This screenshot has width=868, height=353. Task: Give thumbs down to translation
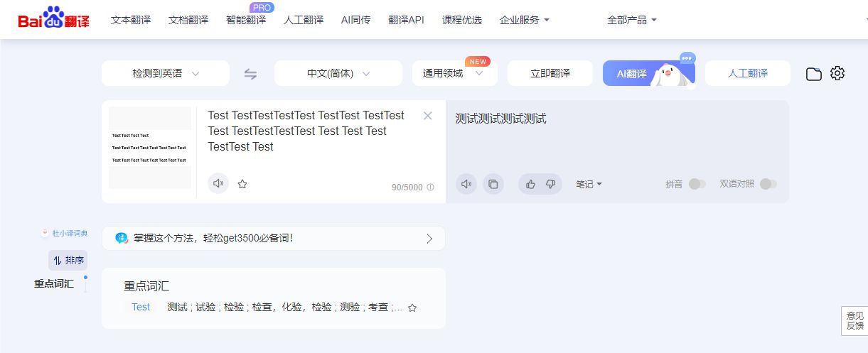pyautogui.click(x=550, y=184)
